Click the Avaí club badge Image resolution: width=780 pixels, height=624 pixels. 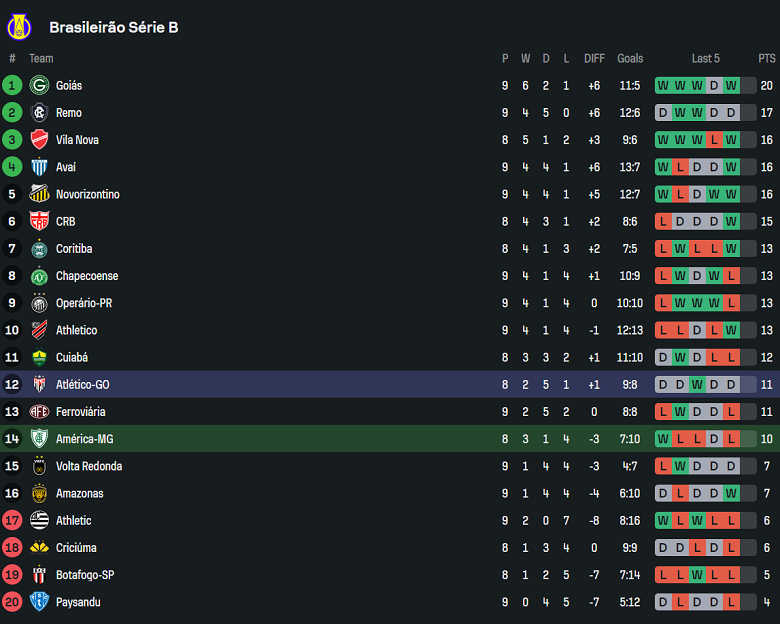39,167
